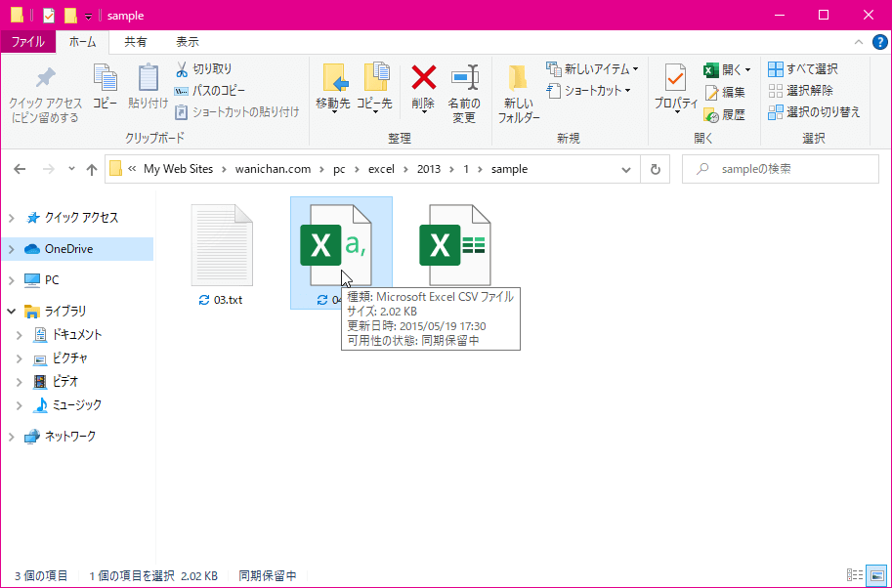Switch to the Home ribbon tab

click(x=82, y=42)
